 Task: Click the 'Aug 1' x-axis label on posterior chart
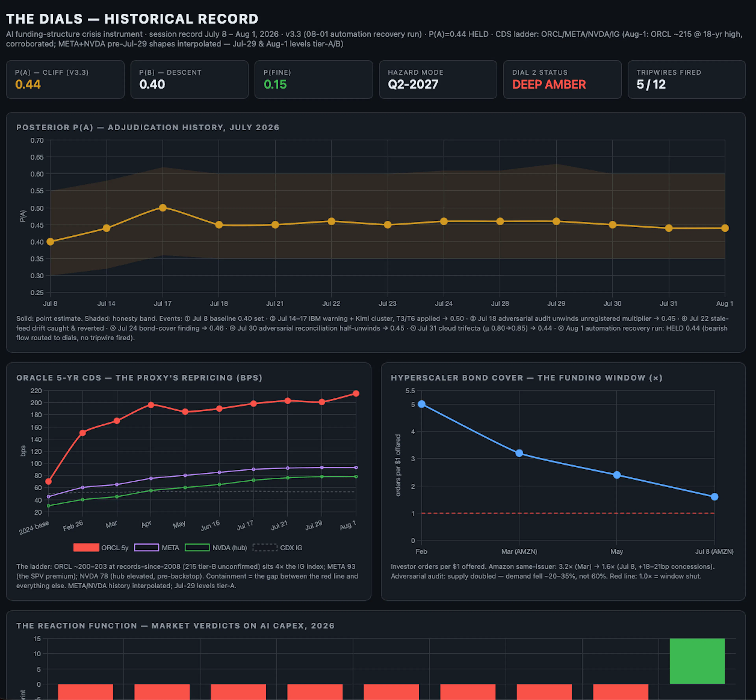tap(724, 303)
